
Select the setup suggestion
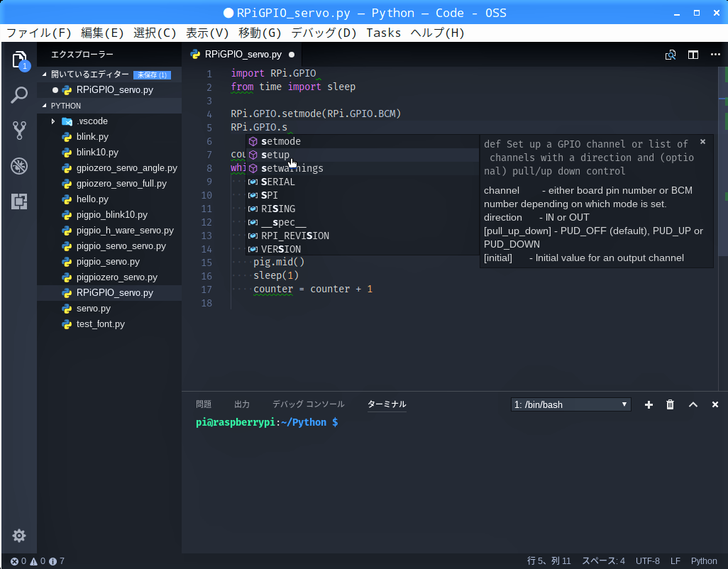362,155
